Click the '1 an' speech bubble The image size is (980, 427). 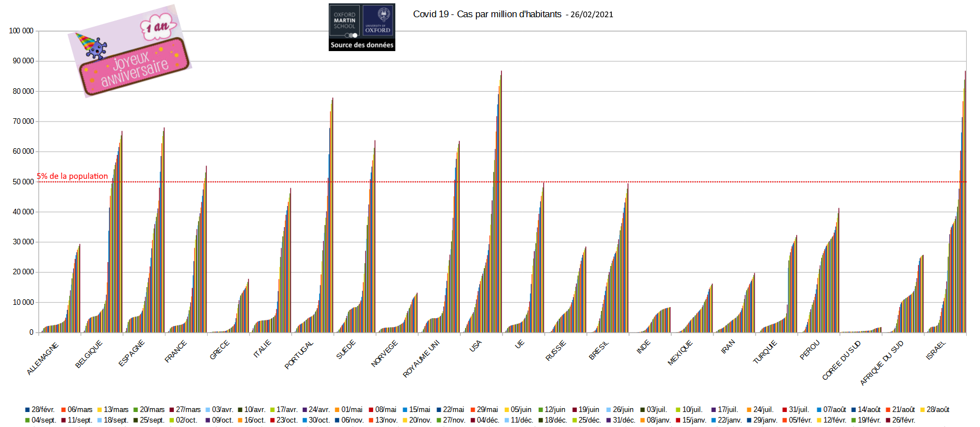coord(159,27)
